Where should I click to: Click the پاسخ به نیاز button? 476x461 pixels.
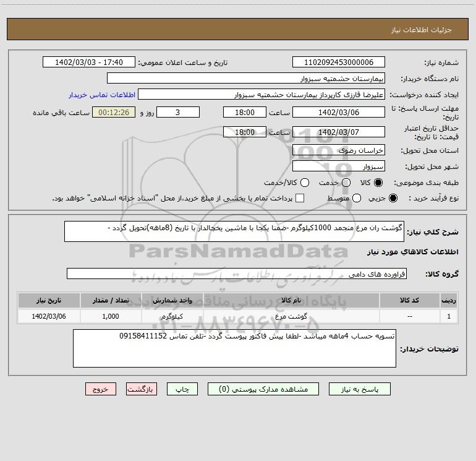point(360,389)
